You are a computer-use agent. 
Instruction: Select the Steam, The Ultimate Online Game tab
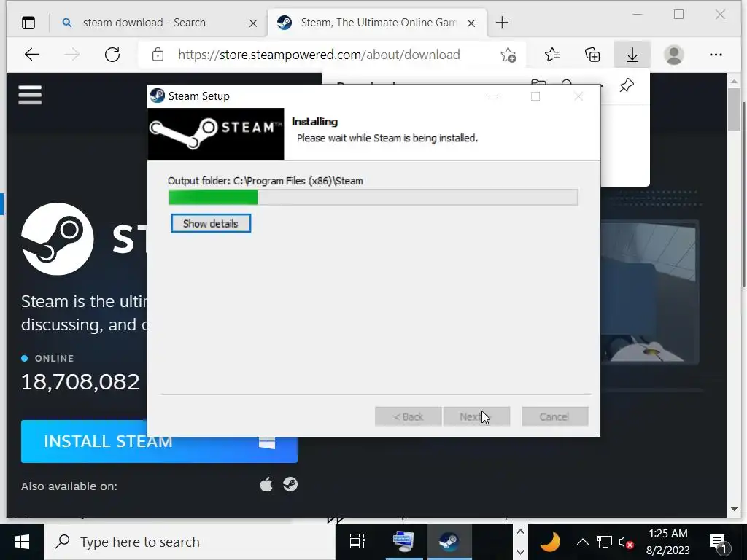click(379, 23)
